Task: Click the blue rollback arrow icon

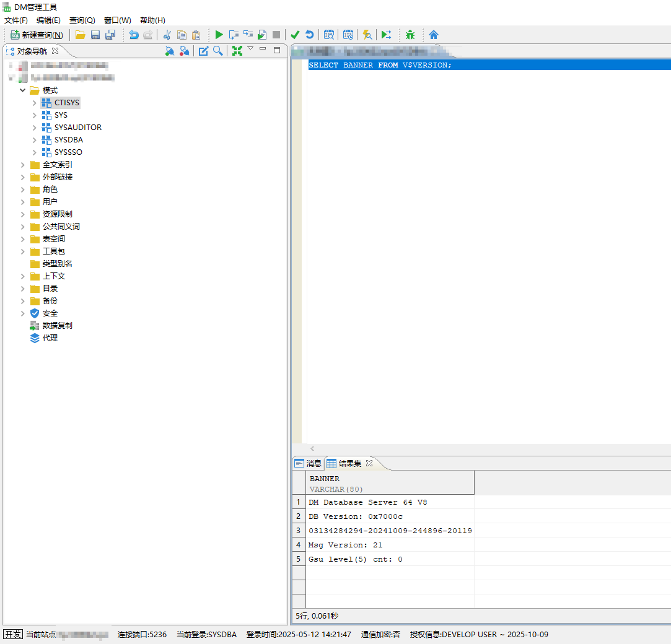Action: [x=309, y=35]
